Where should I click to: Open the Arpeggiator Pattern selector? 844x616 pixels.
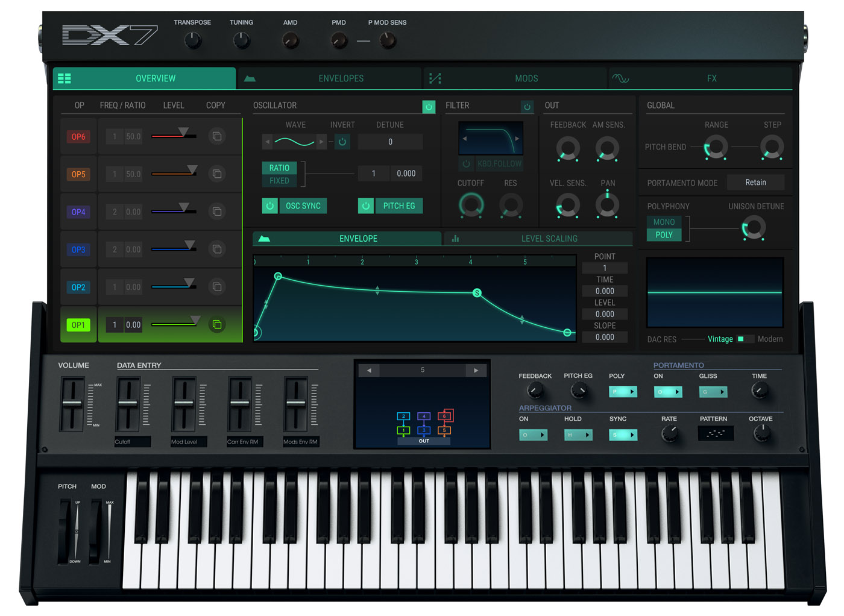pyautogui.click(x=715, y=433)
